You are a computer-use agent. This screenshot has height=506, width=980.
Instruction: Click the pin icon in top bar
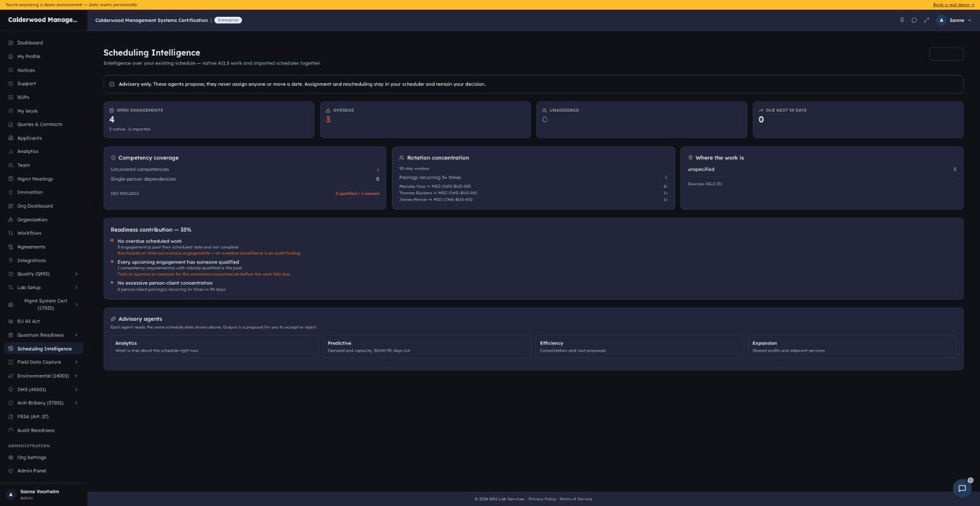902,20
